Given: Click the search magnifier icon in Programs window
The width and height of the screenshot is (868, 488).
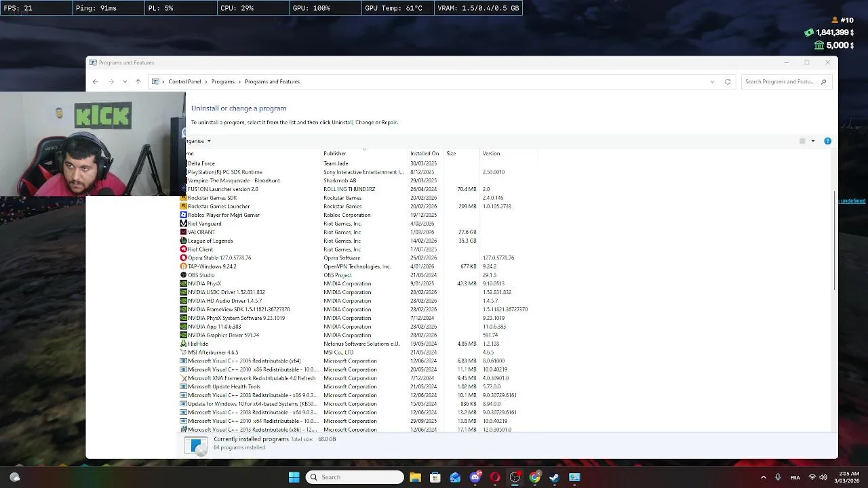Looking at the screenshot, I should point(823,82).
